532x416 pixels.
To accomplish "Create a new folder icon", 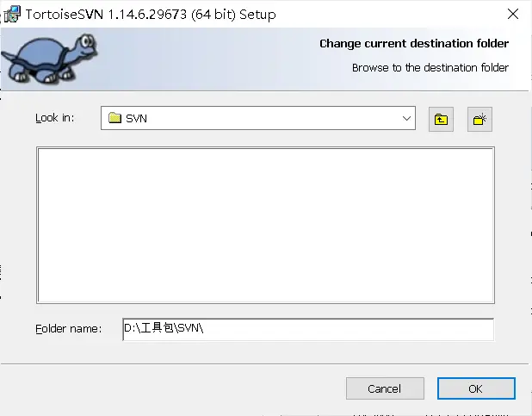I will 479,119.
